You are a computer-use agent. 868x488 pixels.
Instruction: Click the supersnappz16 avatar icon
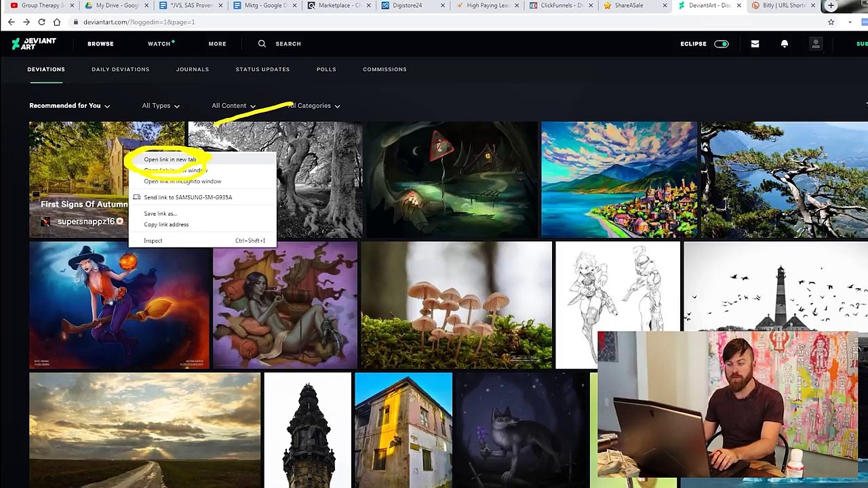pos(45,222)
